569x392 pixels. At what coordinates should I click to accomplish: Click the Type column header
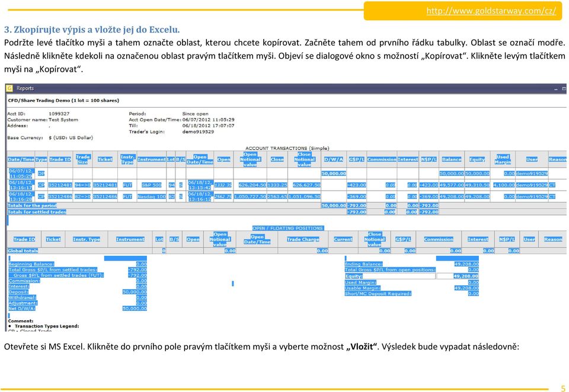click(41, 159)
